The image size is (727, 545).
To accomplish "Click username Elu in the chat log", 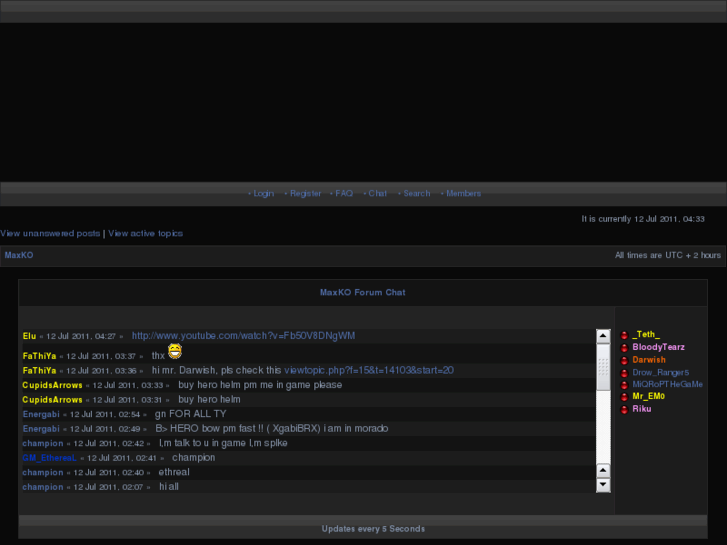I will (29, 336).
